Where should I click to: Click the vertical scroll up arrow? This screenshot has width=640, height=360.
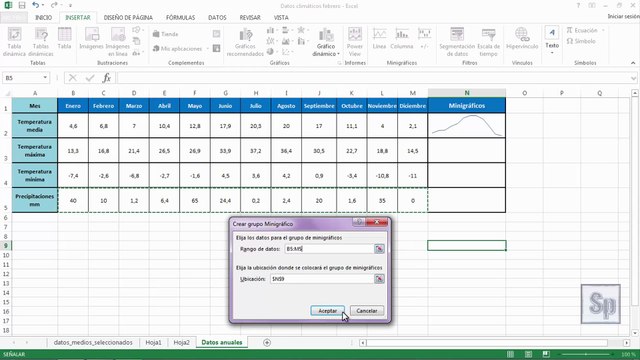click(x=635, y=93)
